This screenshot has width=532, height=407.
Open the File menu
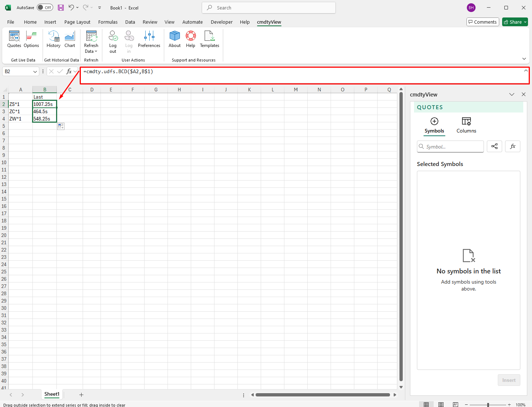[x=11, y=22]
